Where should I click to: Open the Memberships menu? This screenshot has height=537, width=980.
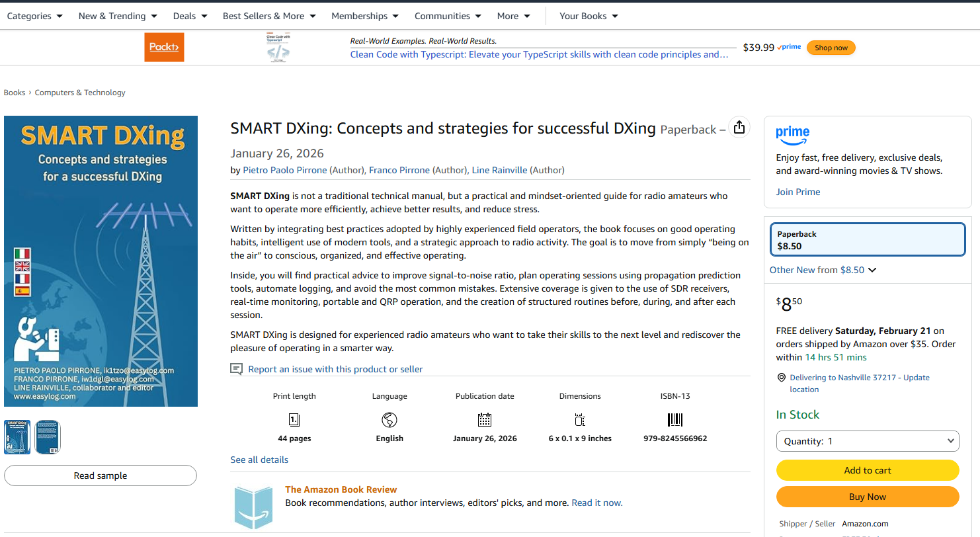(x=365, y=16)
